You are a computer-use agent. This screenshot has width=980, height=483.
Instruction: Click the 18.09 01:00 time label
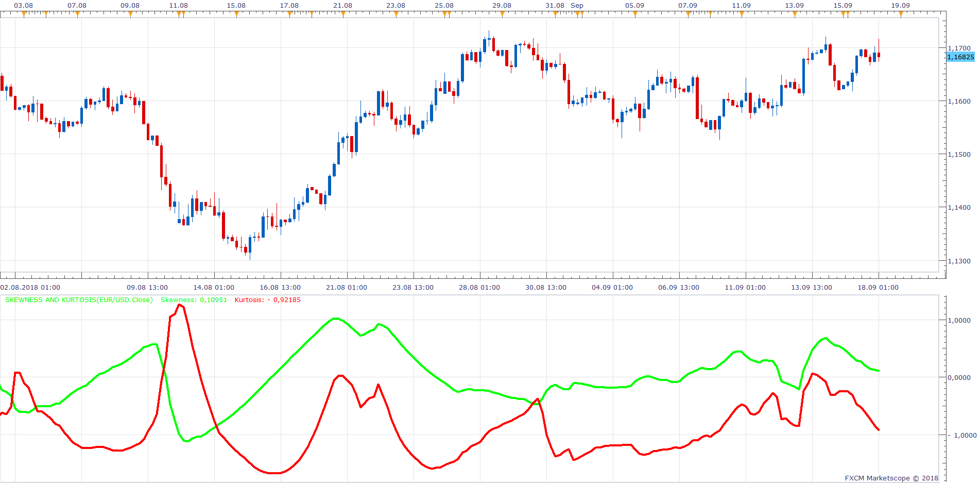(x=878, y=288)
